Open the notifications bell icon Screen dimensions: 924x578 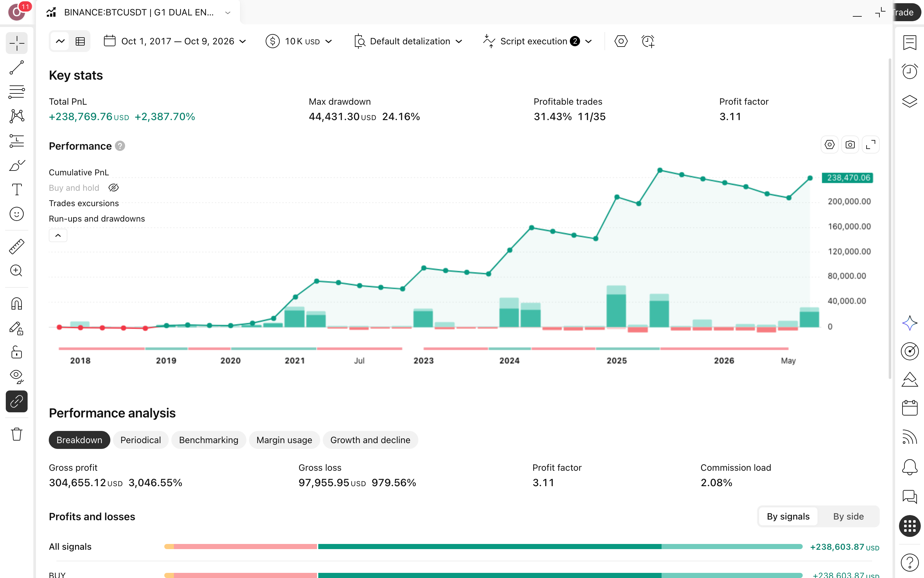pos(910,467)
